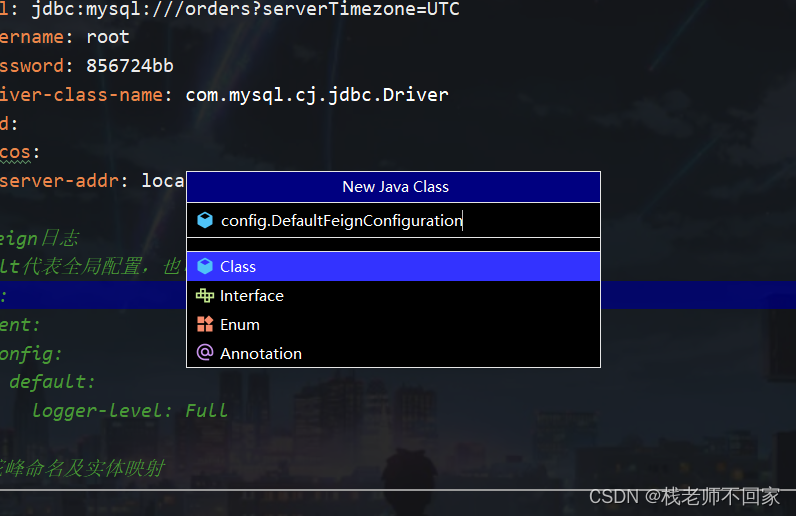Click the Annotation @ icon
Screen dimensions: 796x516
click(x=205, y=352)
